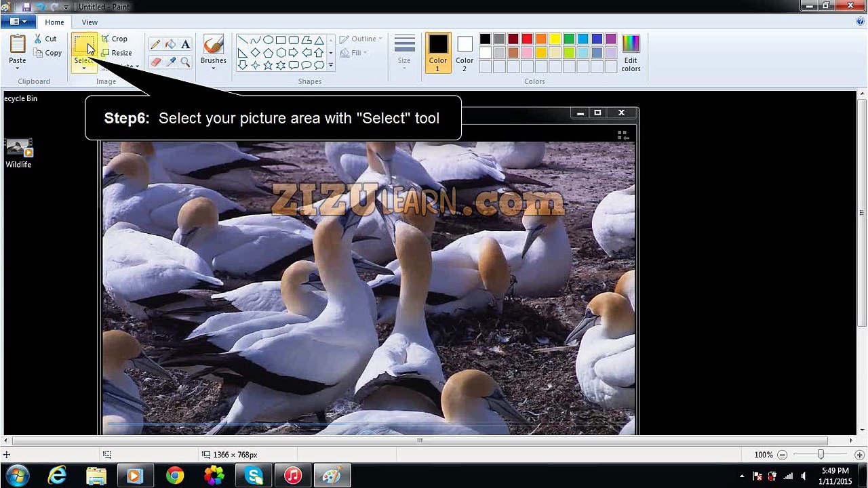Choose the Rounded rectangle shape
The height and width of the screenshot is (488, 868).
coord(294,40)
